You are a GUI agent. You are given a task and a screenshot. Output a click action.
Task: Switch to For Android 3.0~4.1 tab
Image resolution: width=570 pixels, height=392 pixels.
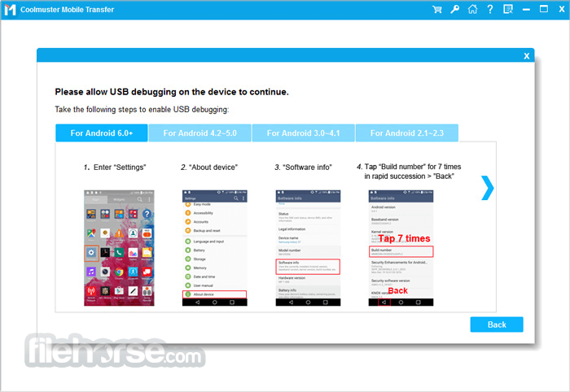click(x=303, y=133)
